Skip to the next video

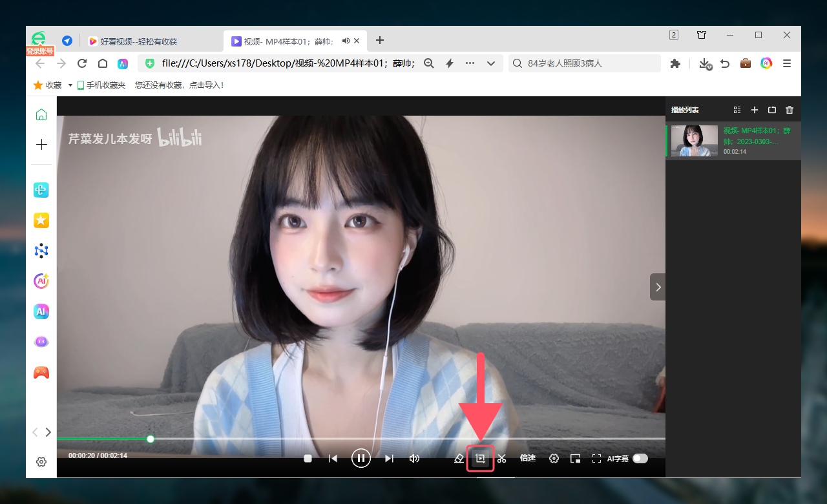(389, 458)
